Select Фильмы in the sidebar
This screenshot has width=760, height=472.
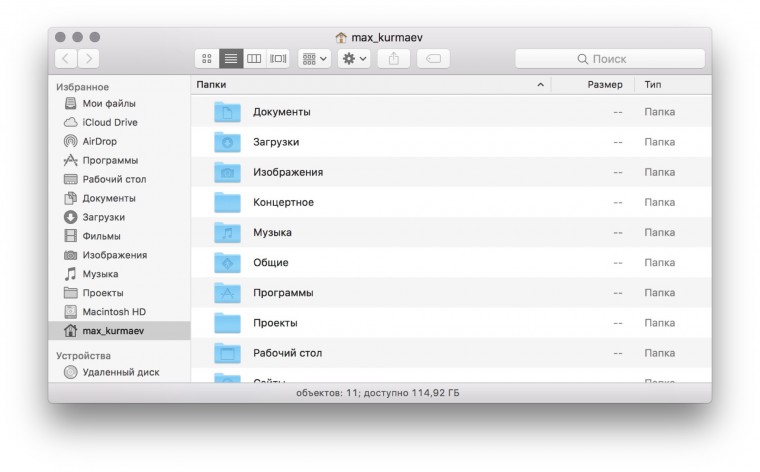coord(101,236)
